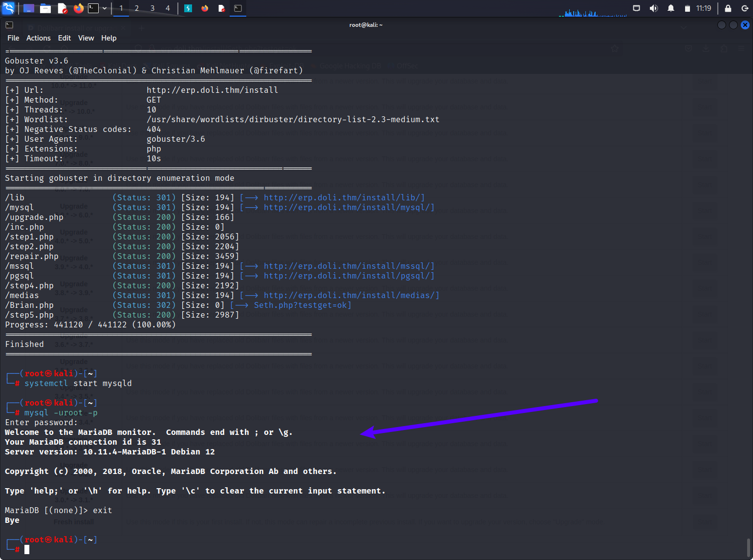Click the 'root@kali: ~' window title
Image resolution: width=753 pixels, height=560 pixels.
click(366, 25)
